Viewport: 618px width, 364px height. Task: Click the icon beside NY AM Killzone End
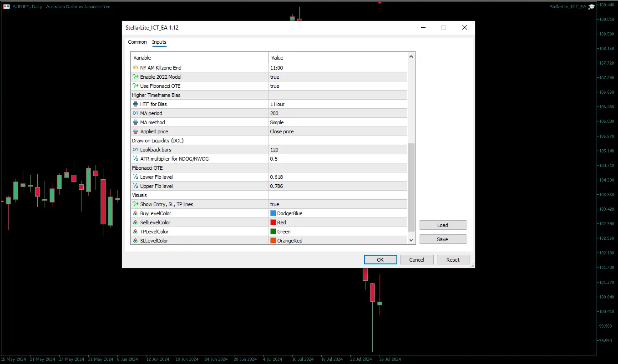click(135, 68)
